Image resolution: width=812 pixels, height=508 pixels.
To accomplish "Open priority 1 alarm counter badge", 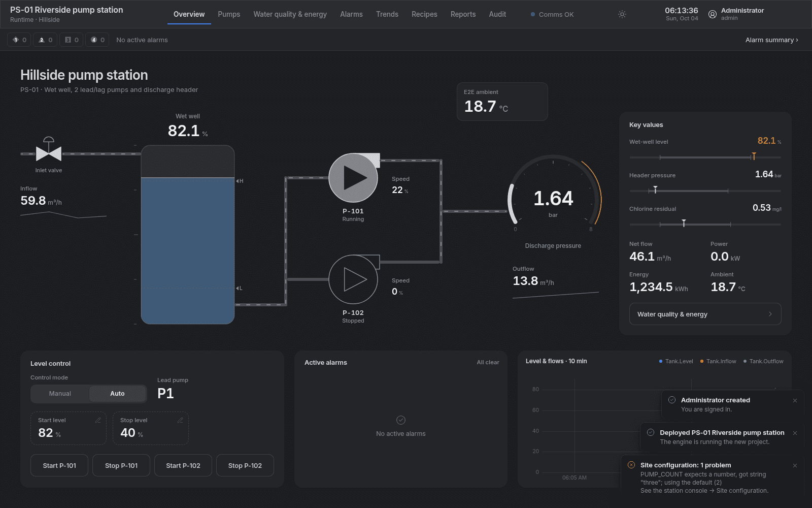I will [x=19, y=40].
